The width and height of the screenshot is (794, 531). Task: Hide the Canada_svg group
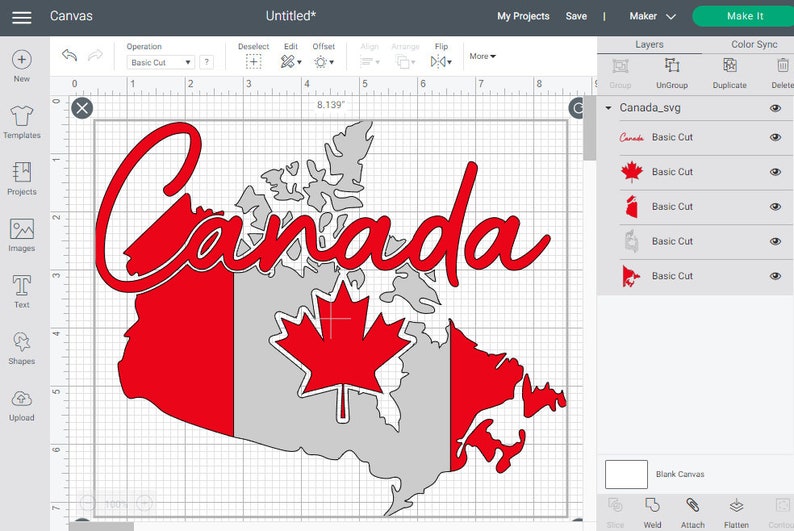(x=775, y=108)
